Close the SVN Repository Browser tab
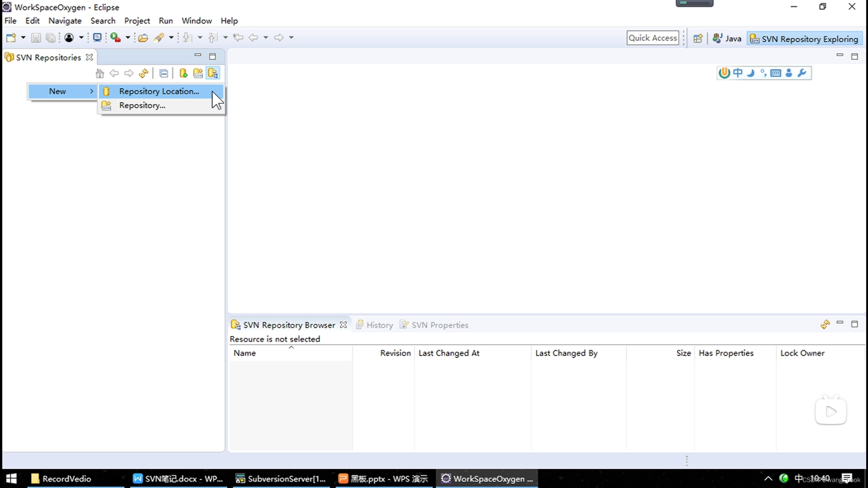This screenshot has width=868, height=488. point(344,325)
